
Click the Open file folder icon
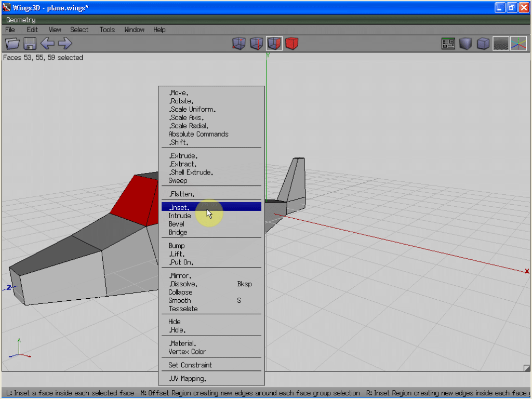click(x=12, y=44)
